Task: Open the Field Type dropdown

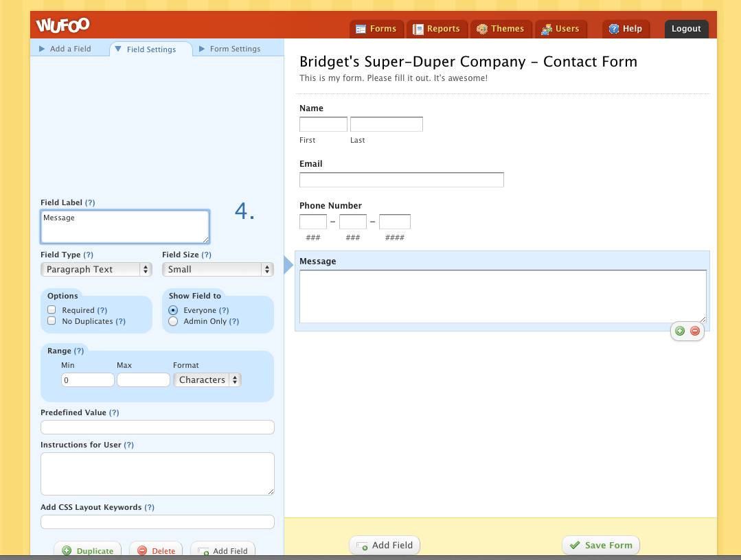Action: (96, 269)
